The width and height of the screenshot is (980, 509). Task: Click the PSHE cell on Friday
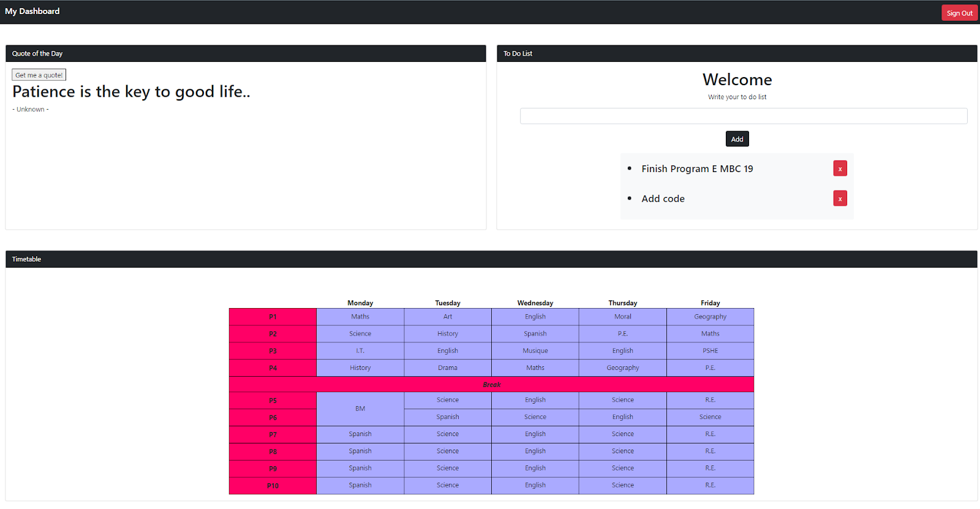point(710,351)
